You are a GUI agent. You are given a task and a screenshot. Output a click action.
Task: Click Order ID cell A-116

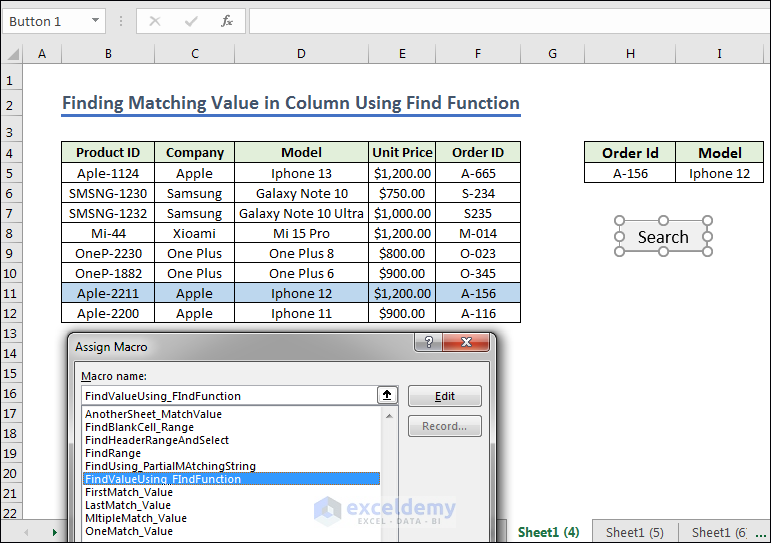tap(478, 313)
